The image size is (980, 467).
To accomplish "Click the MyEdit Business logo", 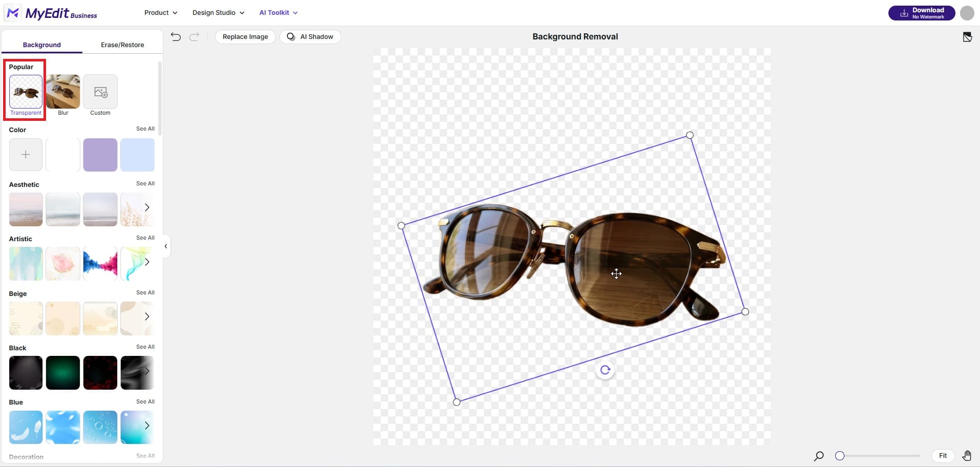I will click(51, 13).
